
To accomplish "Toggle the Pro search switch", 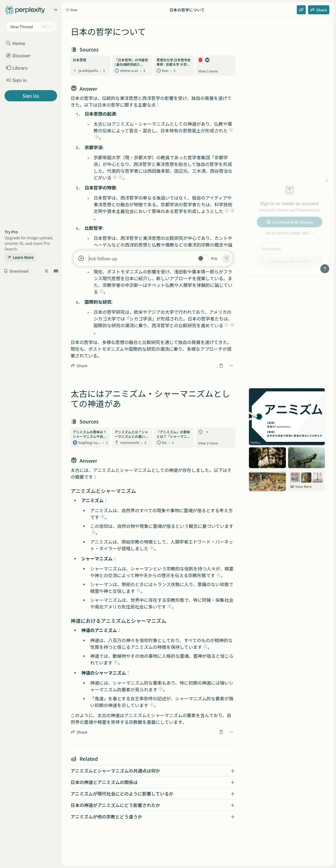I will tap(203, 258).
